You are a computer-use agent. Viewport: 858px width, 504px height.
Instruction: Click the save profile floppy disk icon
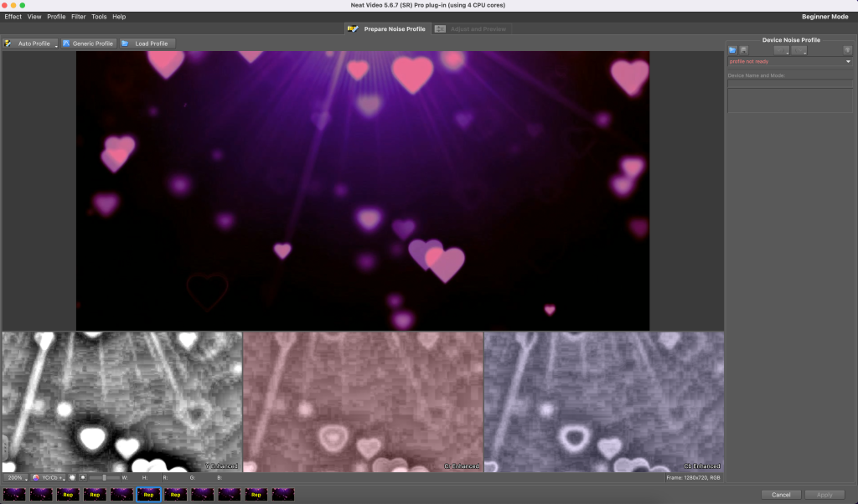pyautogui.click(x=743, y=50)
